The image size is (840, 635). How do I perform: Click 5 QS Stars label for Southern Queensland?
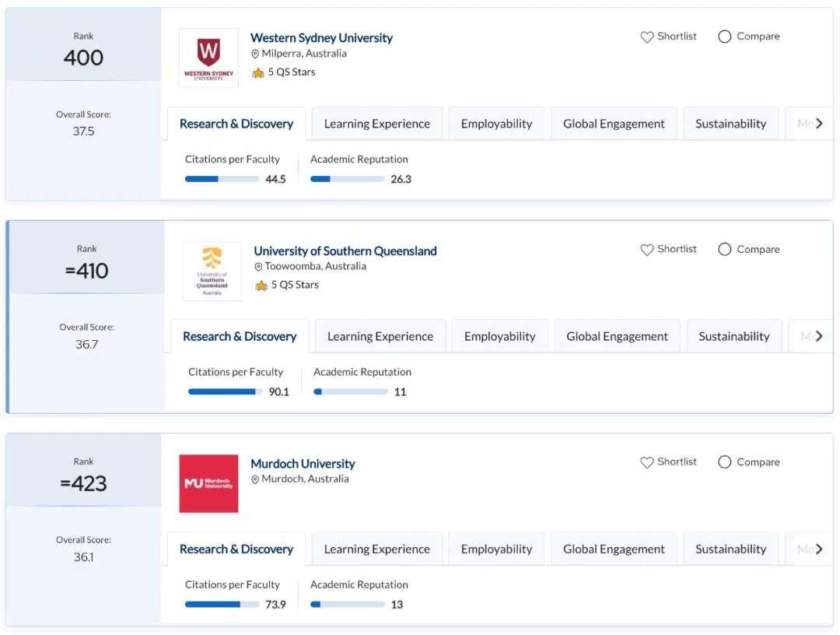(295, 285)
